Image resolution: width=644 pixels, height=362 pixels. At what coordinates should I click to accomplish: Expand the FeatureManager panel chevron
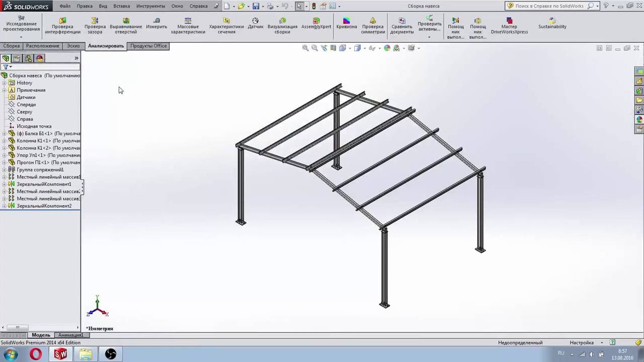76,58
